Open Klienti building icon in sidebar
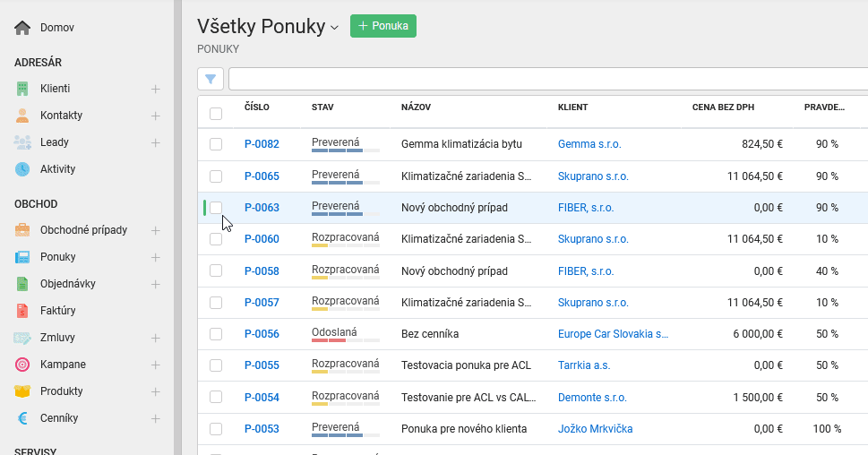The height and width of the screenshot is (455, 868). (x=22, y=89)
